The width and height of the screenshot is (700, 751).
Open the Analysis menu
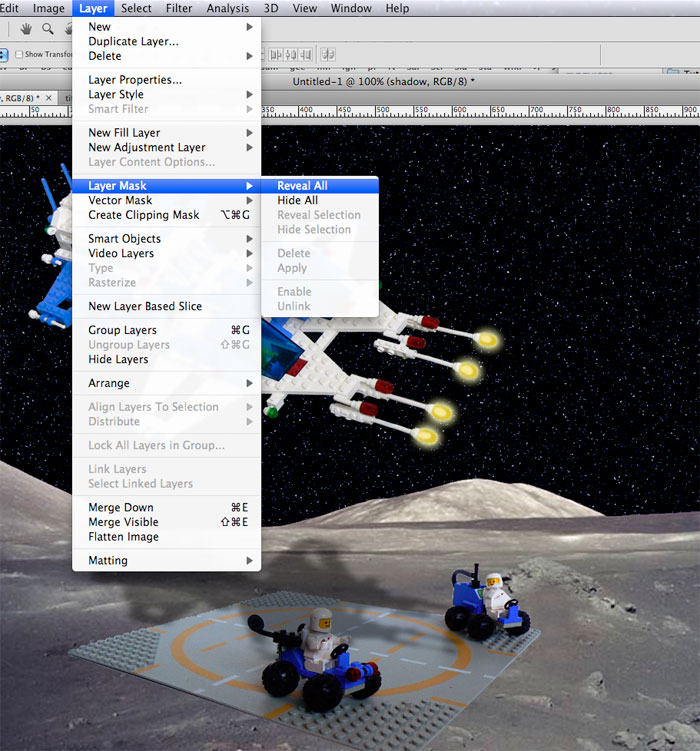[227, 8]
